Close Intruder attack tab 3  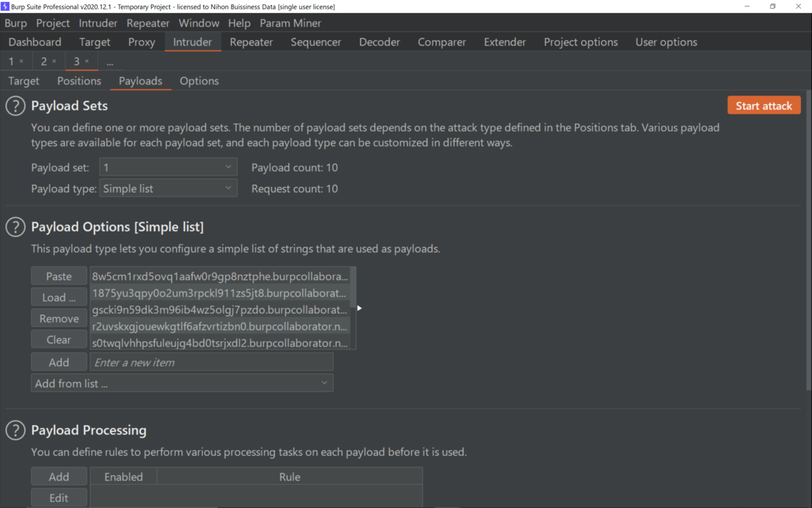pos(87,62)
